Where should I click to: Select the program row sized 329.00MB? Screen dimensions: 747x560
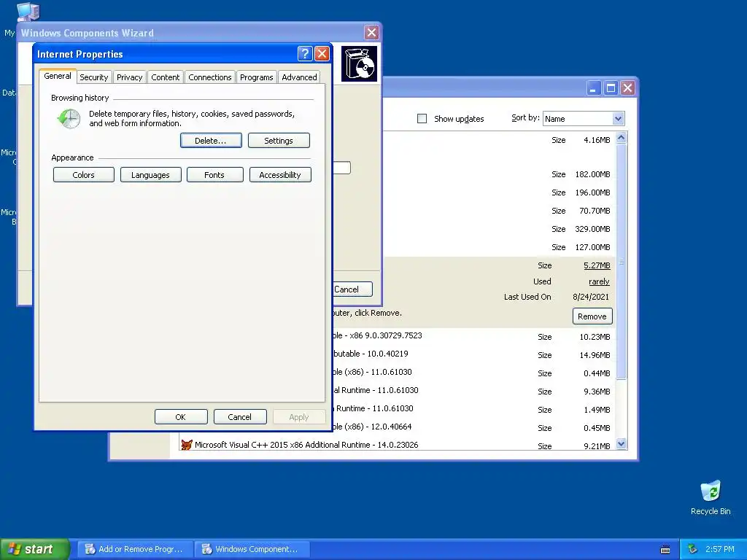(x=499, y=228)
